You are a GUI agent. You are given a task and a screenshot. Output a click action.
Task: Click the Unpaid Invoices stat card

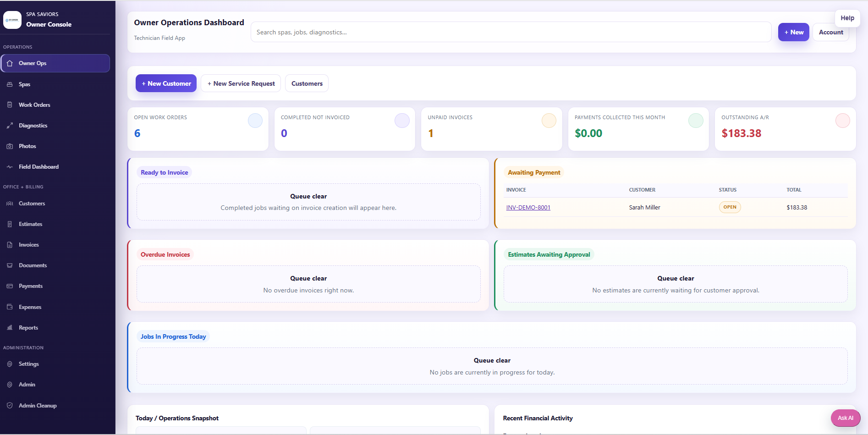[x=492, y=129]
